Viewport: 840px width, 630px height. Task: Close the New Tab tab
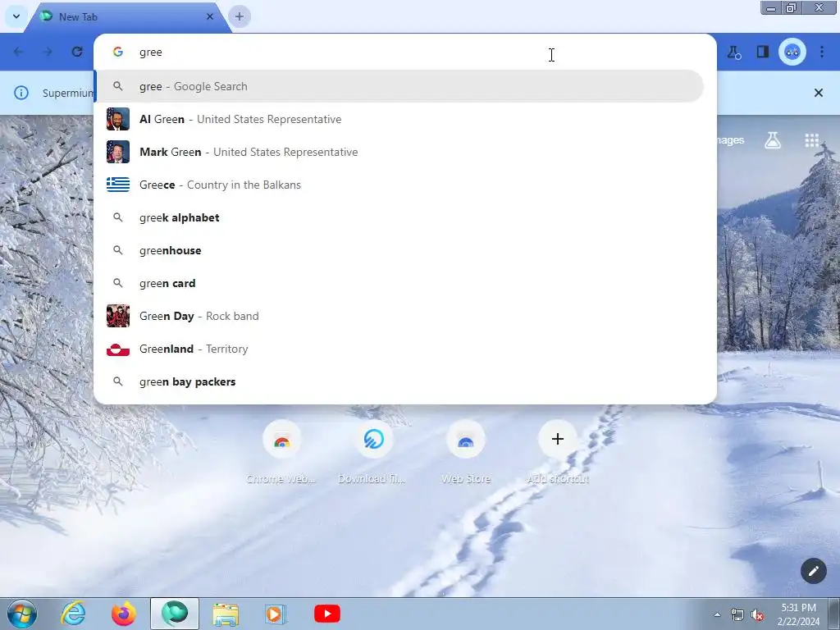(209, 16)
